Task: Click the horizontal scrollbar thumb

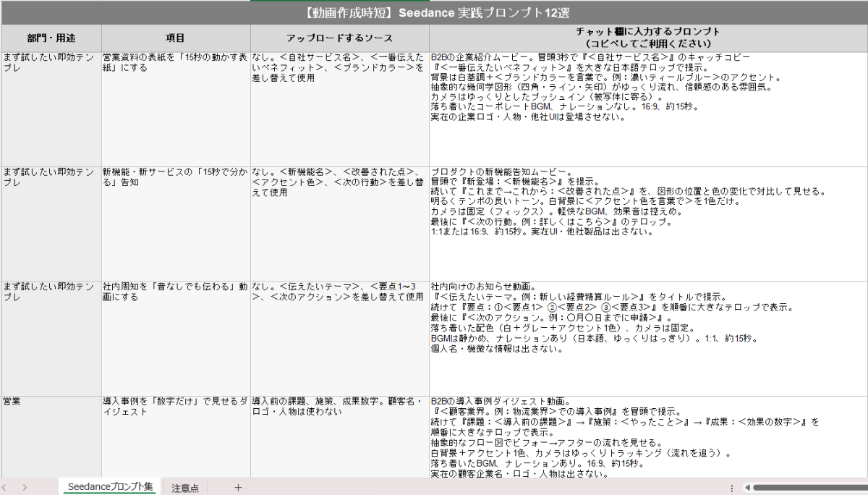Action: [x=810, y=488]
